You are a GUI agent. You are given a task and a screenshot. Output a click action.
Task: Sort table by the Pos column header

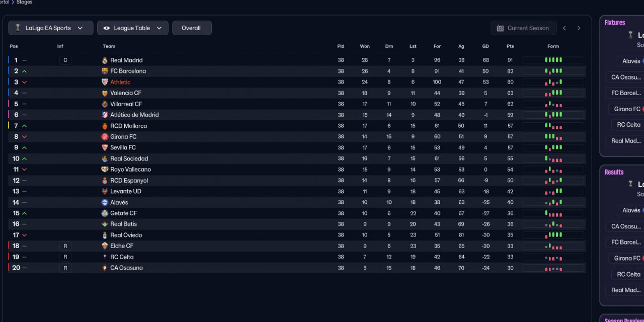click(x=14, y=46)
